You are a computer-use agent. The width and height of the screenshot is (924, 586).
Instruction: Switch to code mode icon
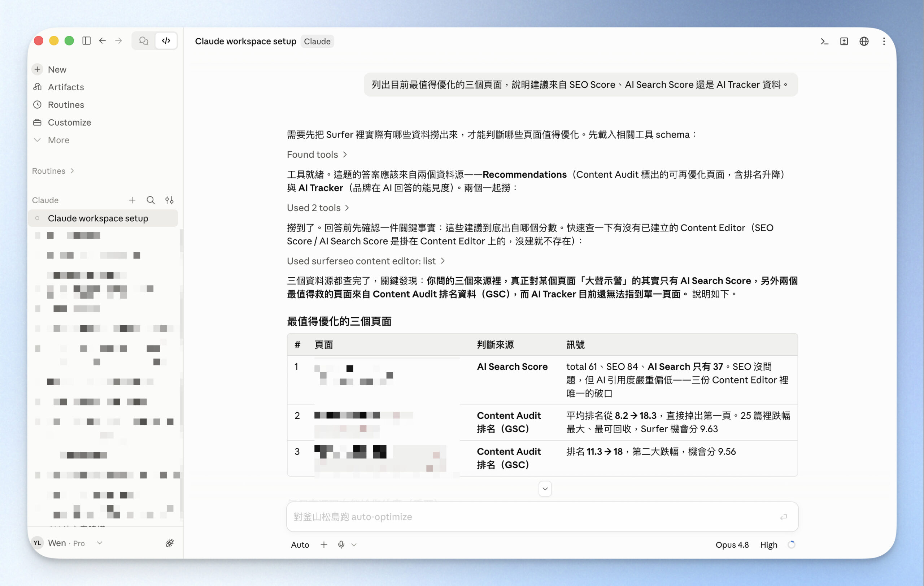(166, 41)
